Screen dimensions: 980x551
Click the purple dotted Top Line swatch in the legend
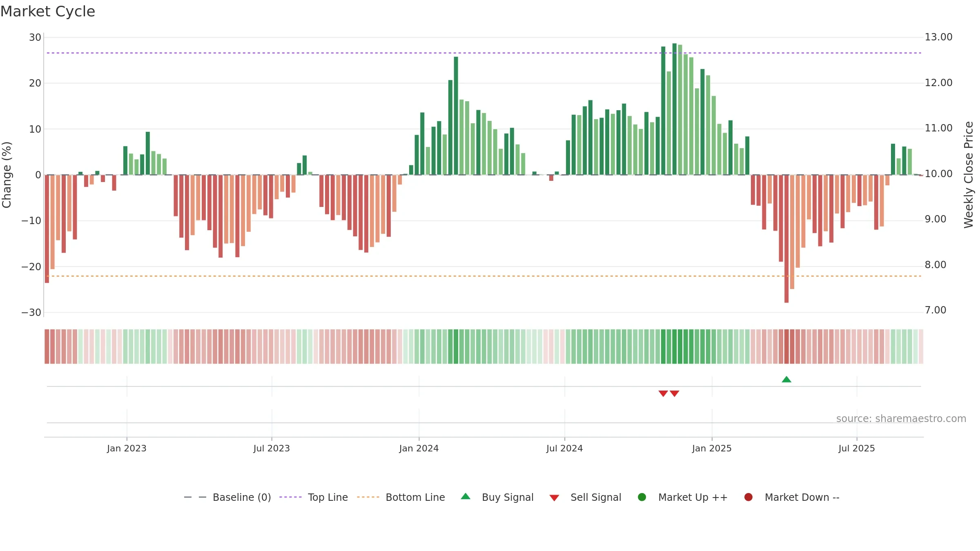point(290,497)
